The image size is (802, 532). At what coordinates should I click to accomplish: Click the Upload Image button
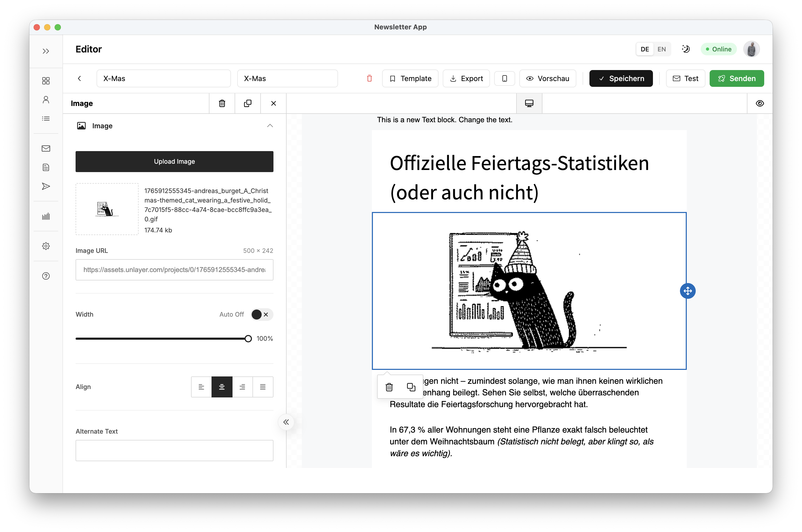tap(174, 162)
